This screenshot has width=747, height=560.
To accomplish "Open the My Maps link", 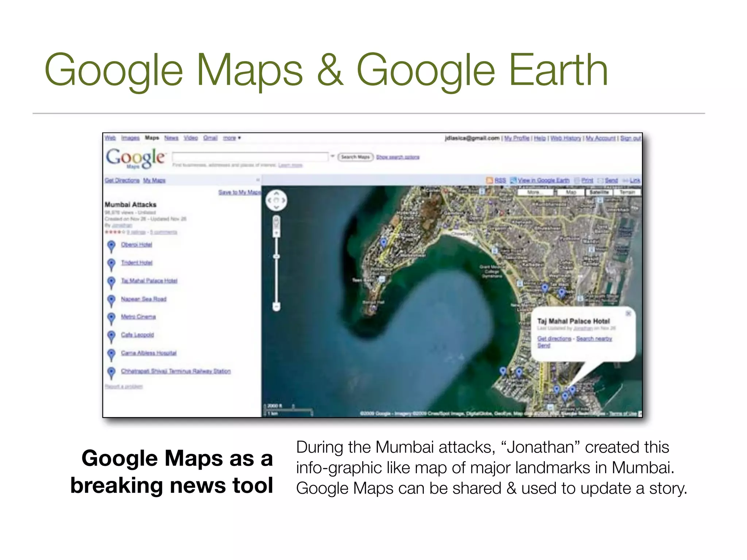I will tap(154, 180).
